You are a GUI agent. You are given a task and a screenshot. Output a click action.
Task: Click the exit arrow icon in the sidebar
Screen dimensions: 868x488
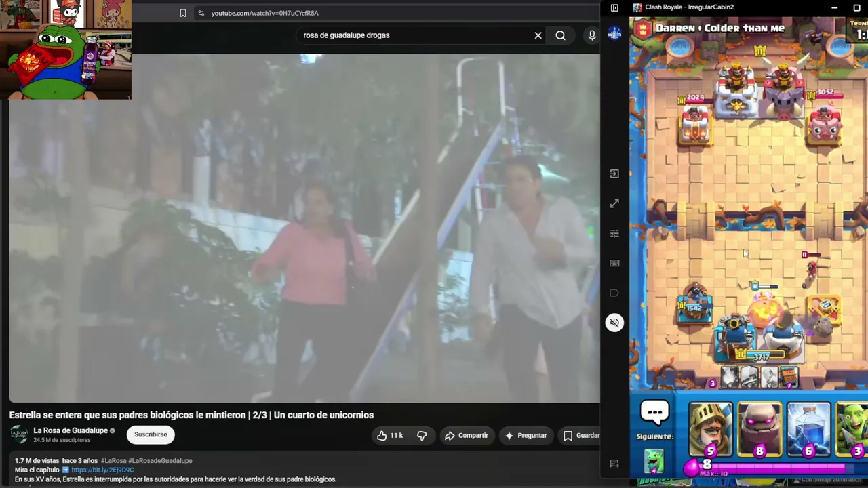(614, 174)
